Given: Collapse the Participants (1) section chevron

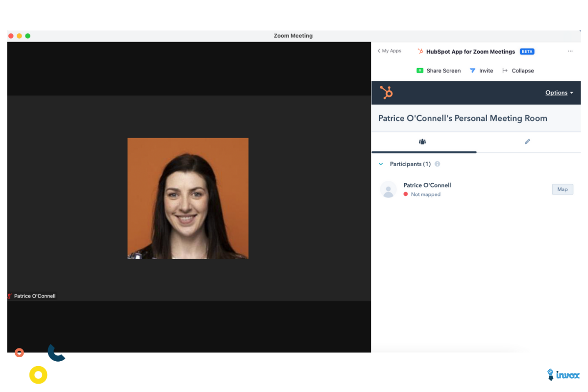Looking at the screenshot, I should coord(381,164).
